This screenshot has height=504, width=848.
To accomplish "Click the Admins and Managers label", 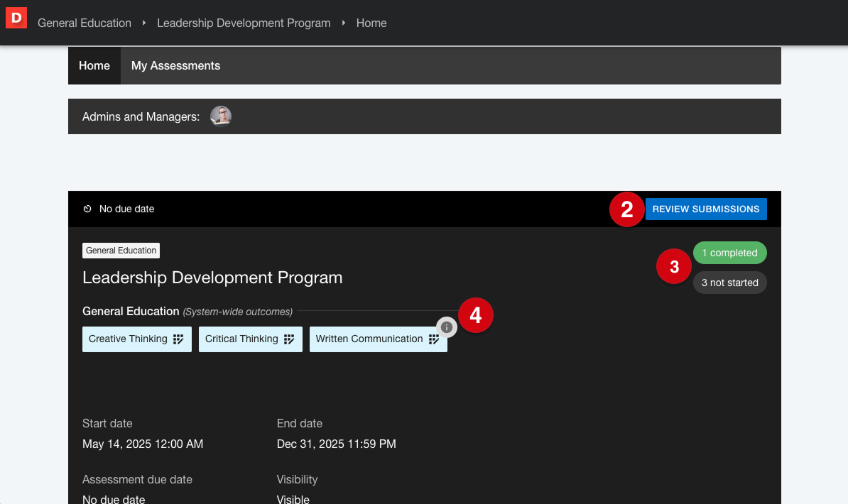I will pyautogui.click(x=141, y=117).
